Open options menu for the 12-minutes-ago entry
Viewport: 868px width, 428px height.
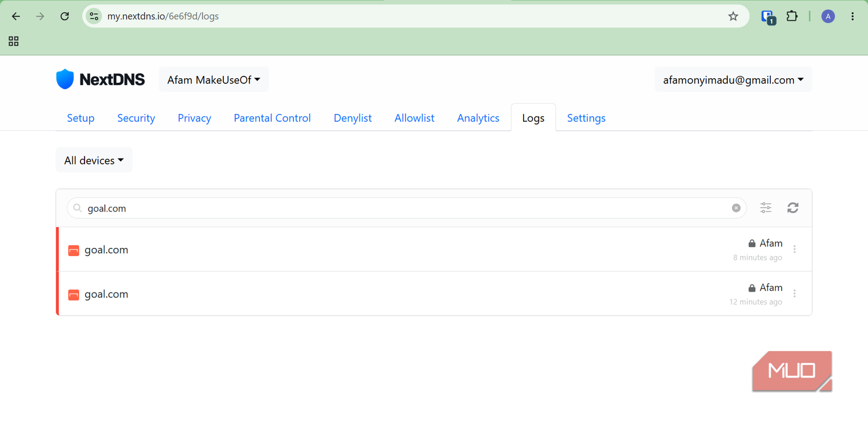click(x=795, y=294)
